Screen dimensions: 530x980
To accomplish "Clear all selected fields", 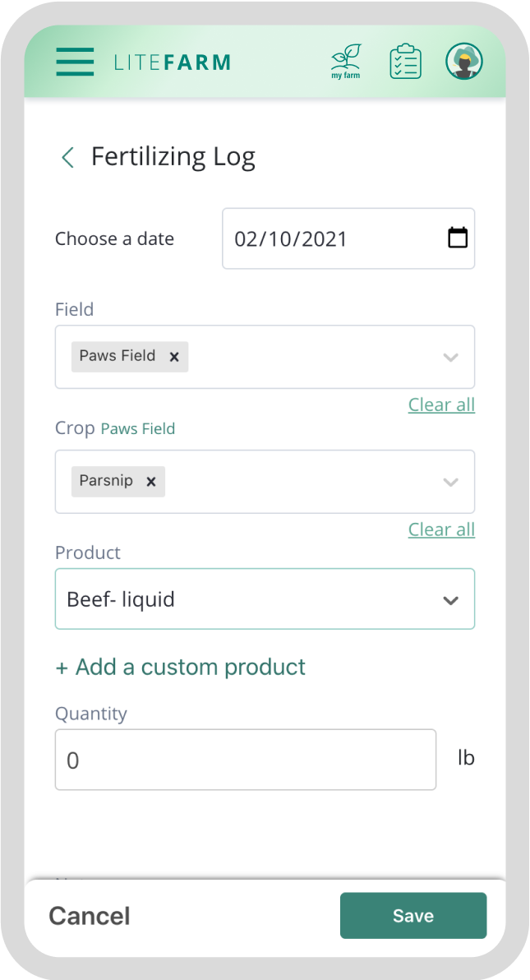I will point(441,404).
